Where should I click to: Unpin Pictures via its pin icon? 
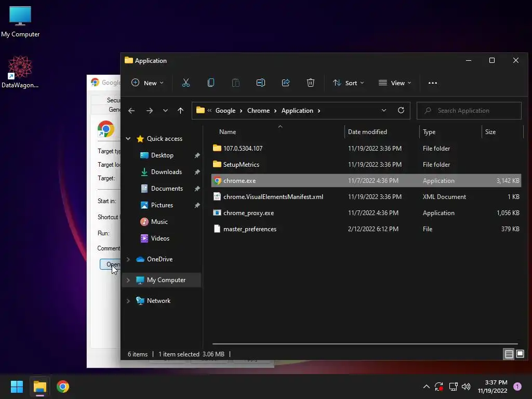pos(197,205)
